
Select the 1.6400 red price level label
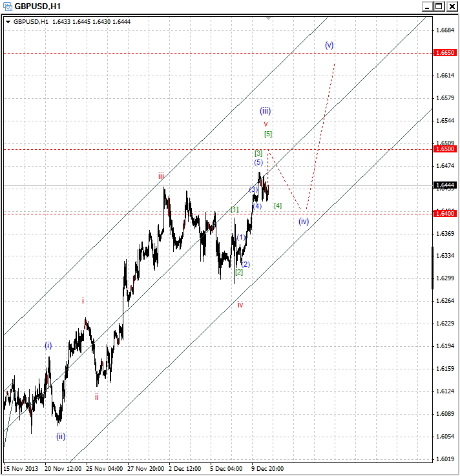tap(445, 214)
